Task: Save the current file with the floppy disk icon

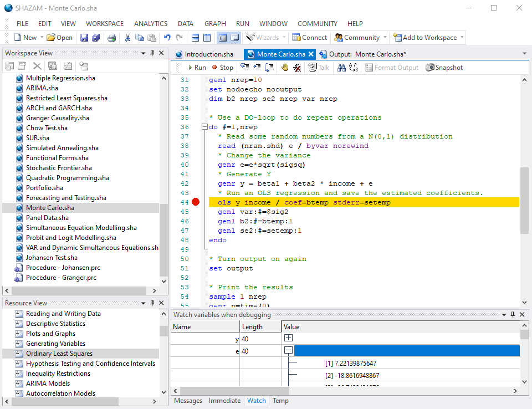Action: tap(84, 38)
